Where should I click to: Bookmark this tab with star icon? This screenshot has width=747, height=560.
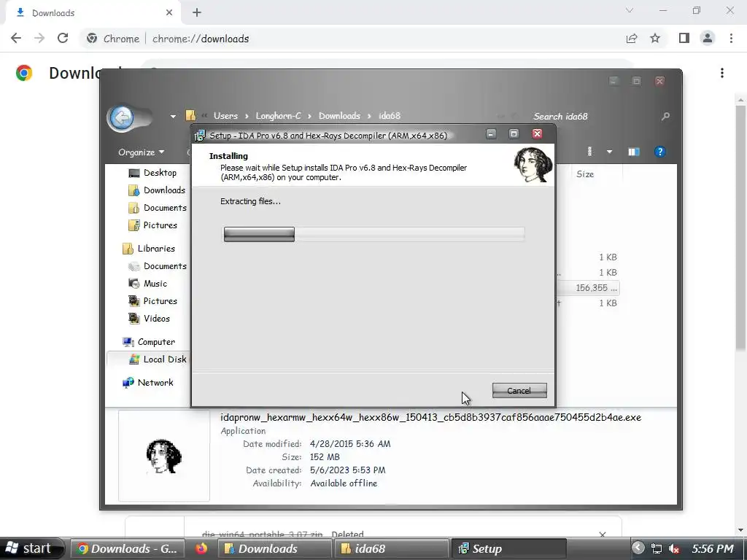(655, 39)
